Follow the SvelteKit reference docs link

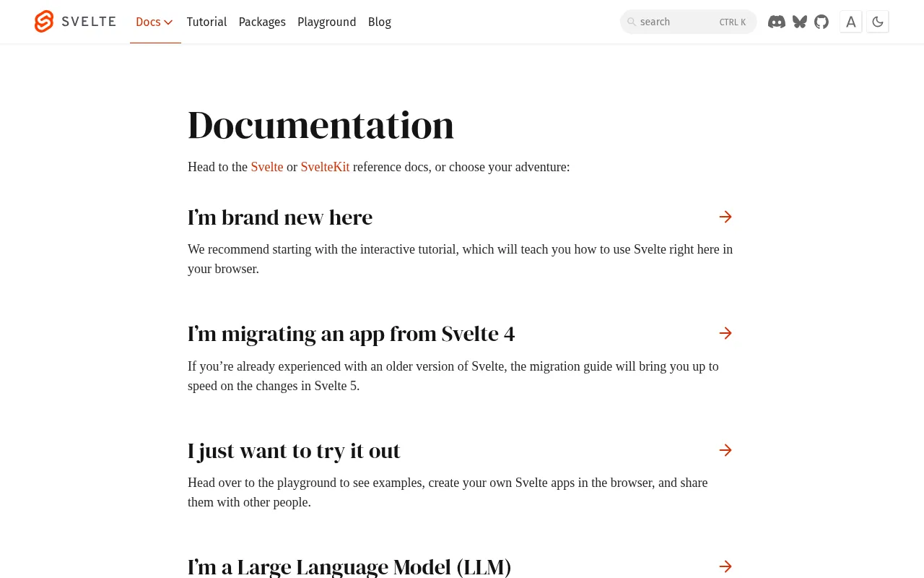pyautogui.click(x=325, y=167)
